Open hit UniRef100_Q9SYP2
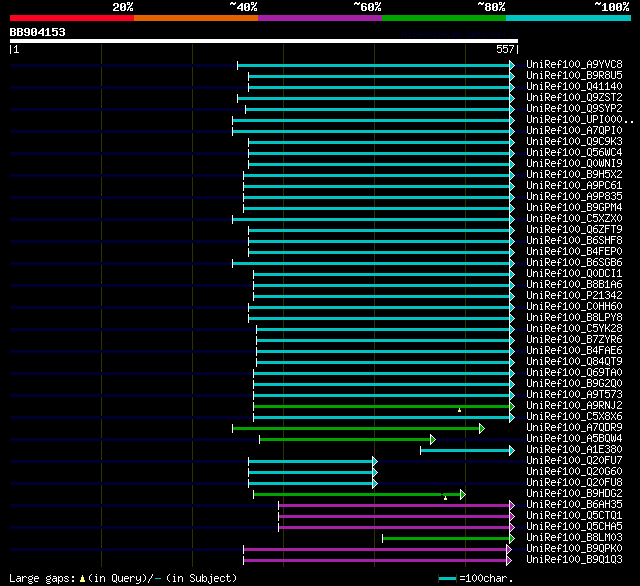 pos(574,109)
